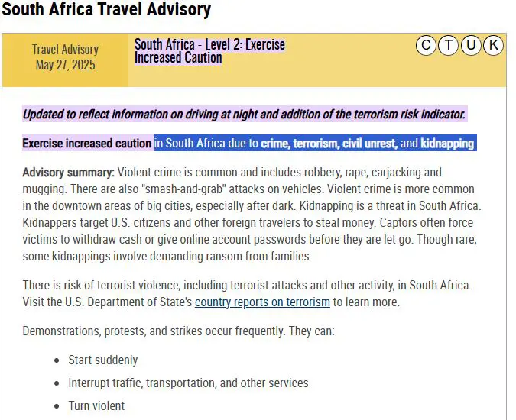Open the "country reports on terrorism" link
This screenshot has height=420, width=516.
click(x=262, y=302)
